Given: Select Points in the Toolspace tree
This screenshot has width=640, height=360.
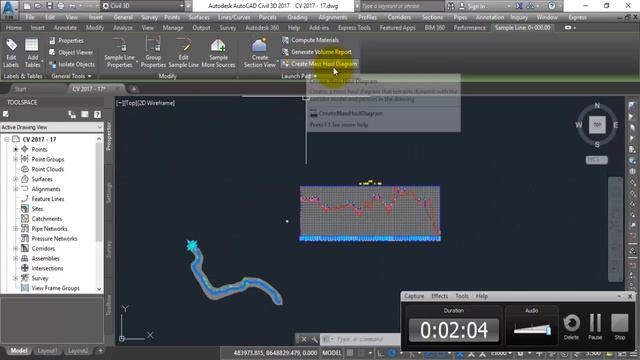Looking at the screenshot, I should pyautogui.click(x=39, y=150).
